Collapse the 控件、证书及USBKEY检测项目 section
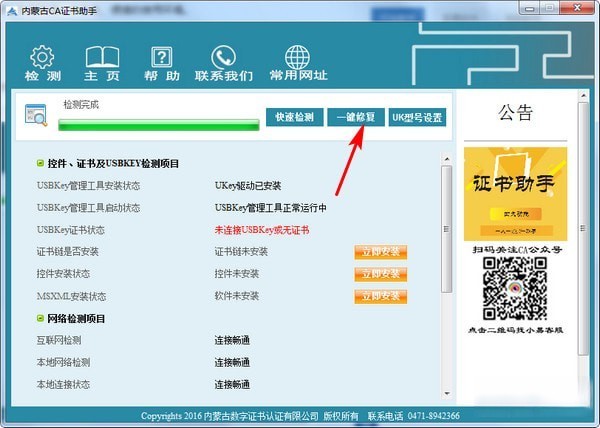This screenshot has width=600, height=428. click(x=40, y=162)
